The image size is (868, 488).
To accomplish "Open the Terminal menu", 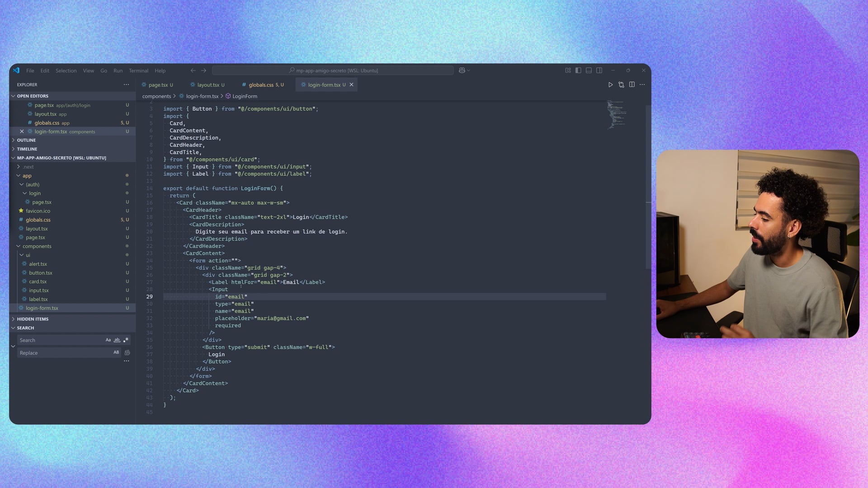I will pyautogui.click(x=138, y=71).
